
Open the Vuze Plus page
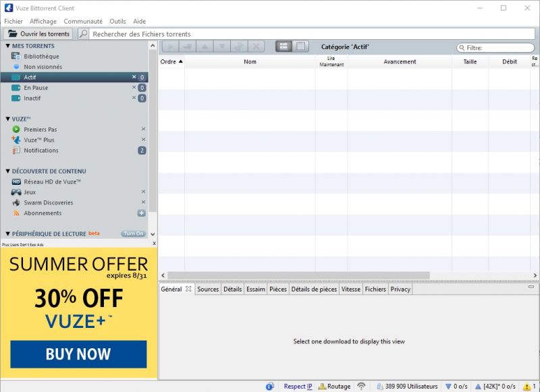pyautogui.click(x=39, y=140)
